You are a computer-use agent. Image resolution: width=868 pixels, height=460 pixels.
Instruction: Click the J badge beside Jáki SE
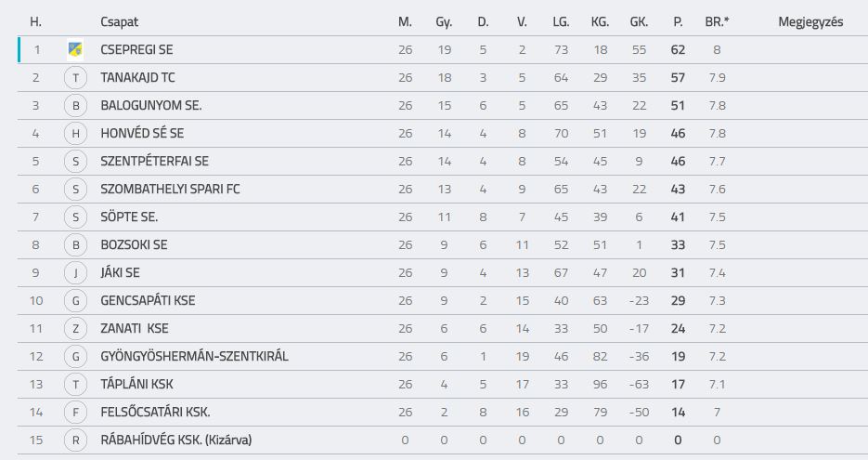76,272
